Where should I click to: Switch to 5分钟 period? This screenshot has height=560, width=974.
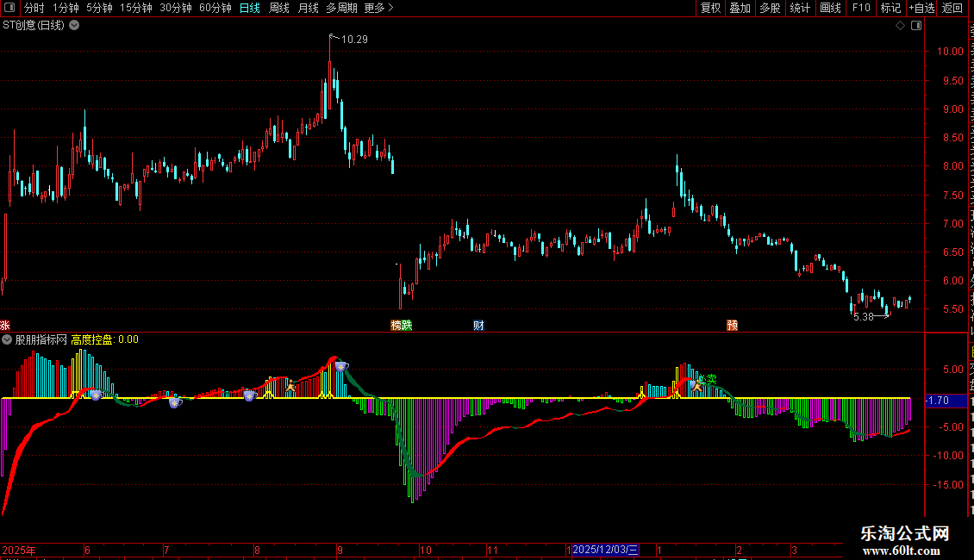coord(99,8)
